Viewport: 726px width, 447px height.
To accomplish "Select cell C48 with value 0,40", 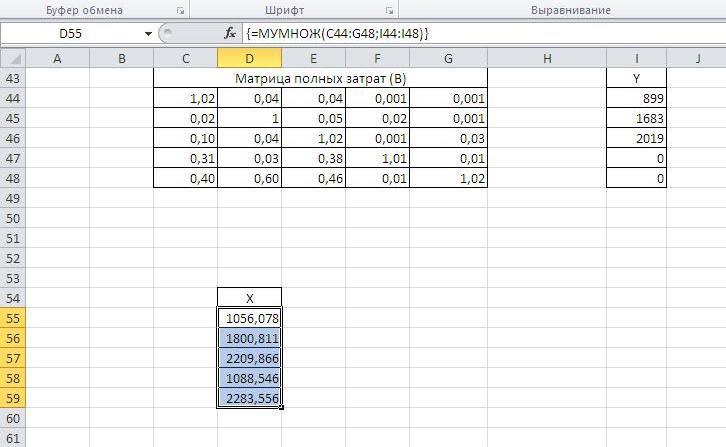I will [185, 178].
